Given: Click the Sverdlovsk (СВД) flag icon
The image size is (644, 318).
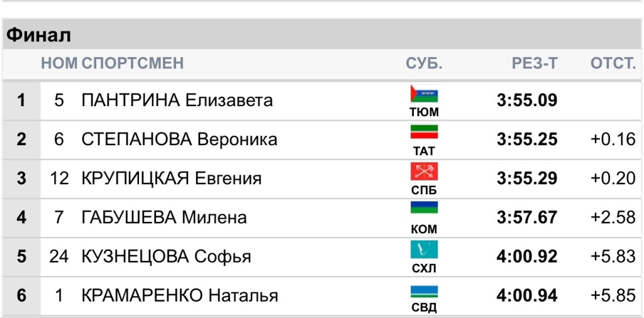Looking at the screenshot, I should pos(424,291).
